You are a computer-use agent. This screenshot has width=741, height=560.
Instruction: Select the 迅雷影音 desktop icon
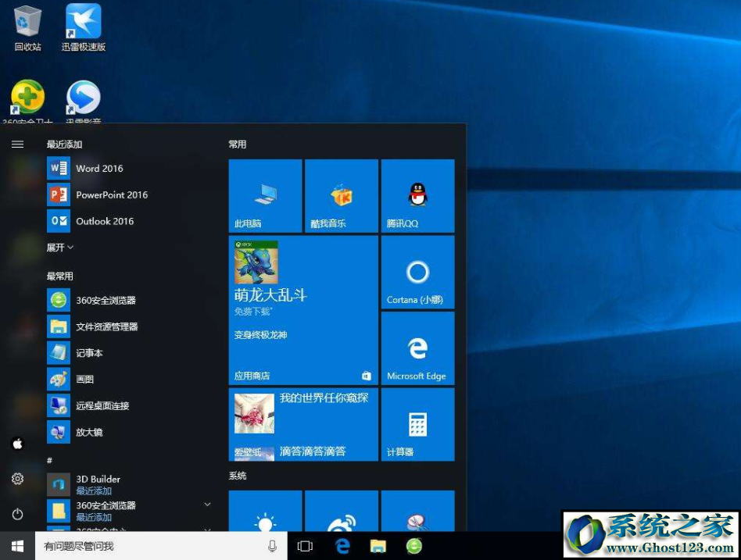[x=83, y=102]
